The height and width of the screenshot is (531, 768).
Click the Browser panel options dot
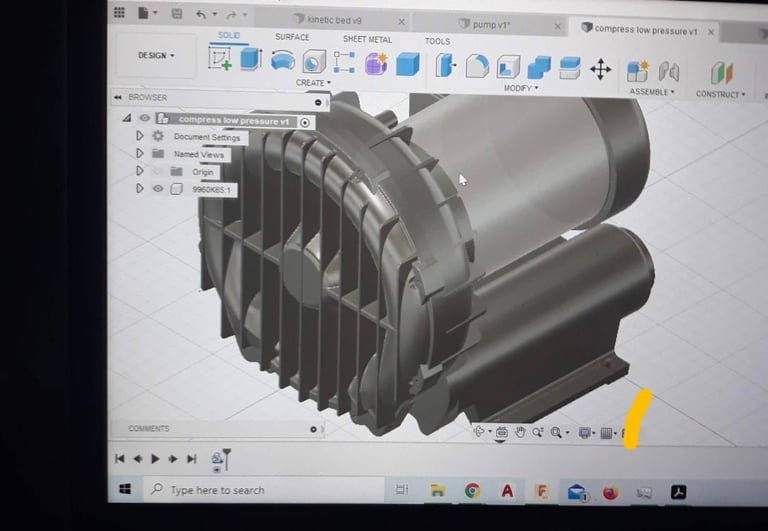(318, 102)
